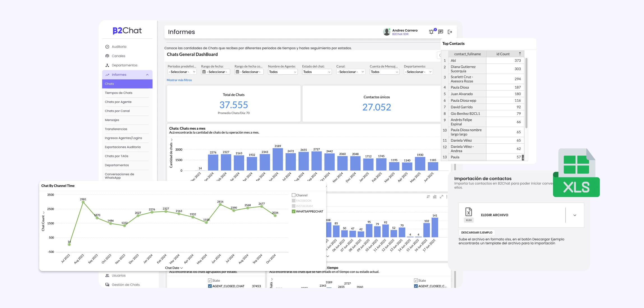Click the Departamentos sidebar icon
The height and width of the screenshot is (308, 644).
tap(107, 65)
